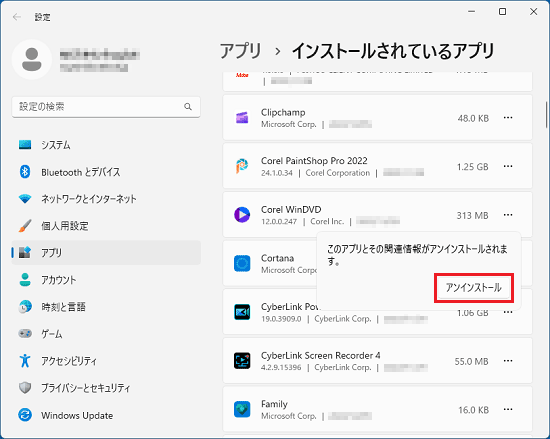This screenshot has width=550, height=439.
Task: Click the privacy shield icon
Action: point(25,387)
